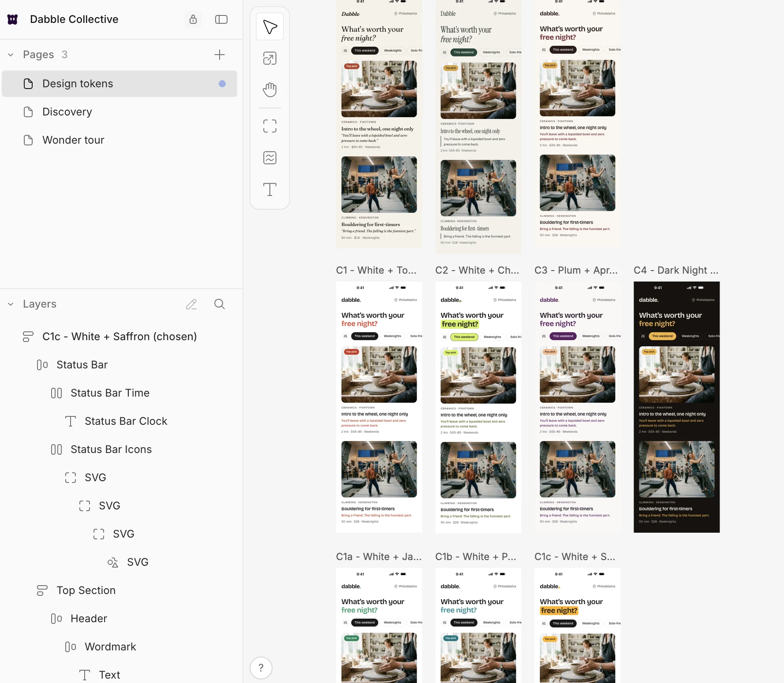Toggle the sidebar panel icon
This screenshot has width=784, height=683.
pos(221,19)
